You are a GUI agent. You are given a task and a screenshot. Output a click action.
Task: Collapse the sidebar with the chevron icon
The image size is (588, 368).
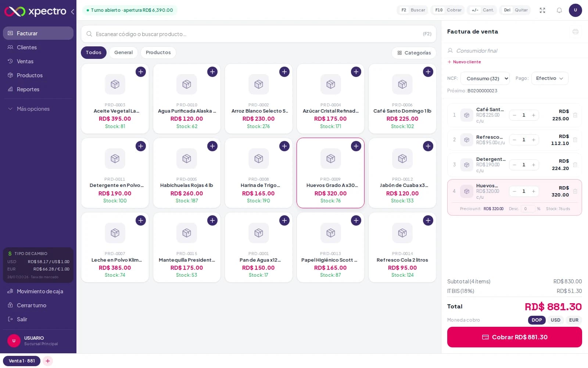click(x=72, y=12)
